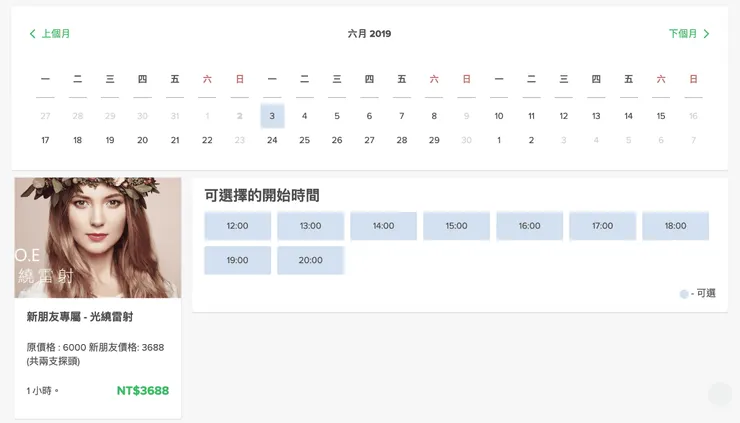Viewport: 740px width, 423px height.
Task: Select date 12 in the calendar
Action: (x=563, y=116)
